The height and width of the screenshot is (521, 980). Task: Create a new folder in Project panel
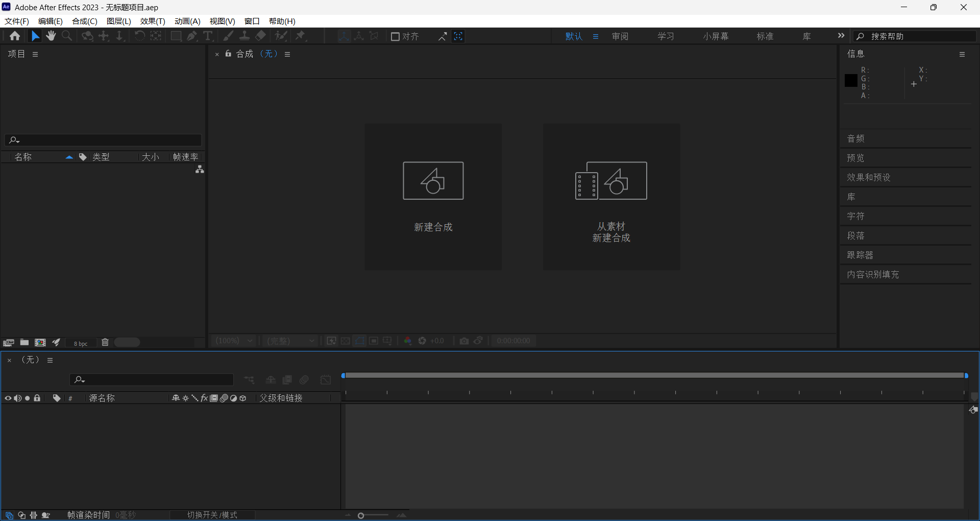click(x=24, y=342)
